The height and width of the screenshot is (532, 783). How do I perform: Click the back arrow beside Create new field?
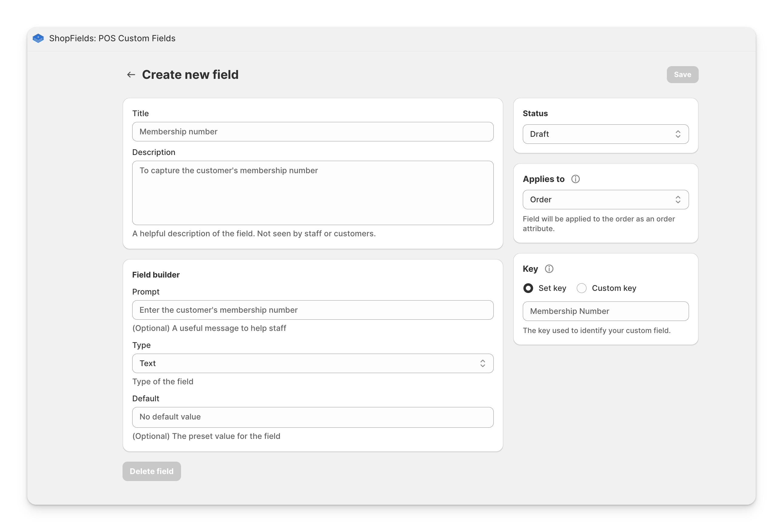click(131, 74)
